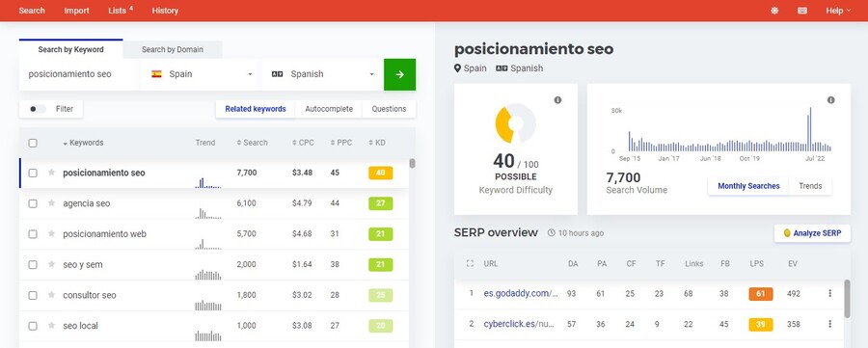Click the keyword search input field
868x348 pixels.
[79, 74]
